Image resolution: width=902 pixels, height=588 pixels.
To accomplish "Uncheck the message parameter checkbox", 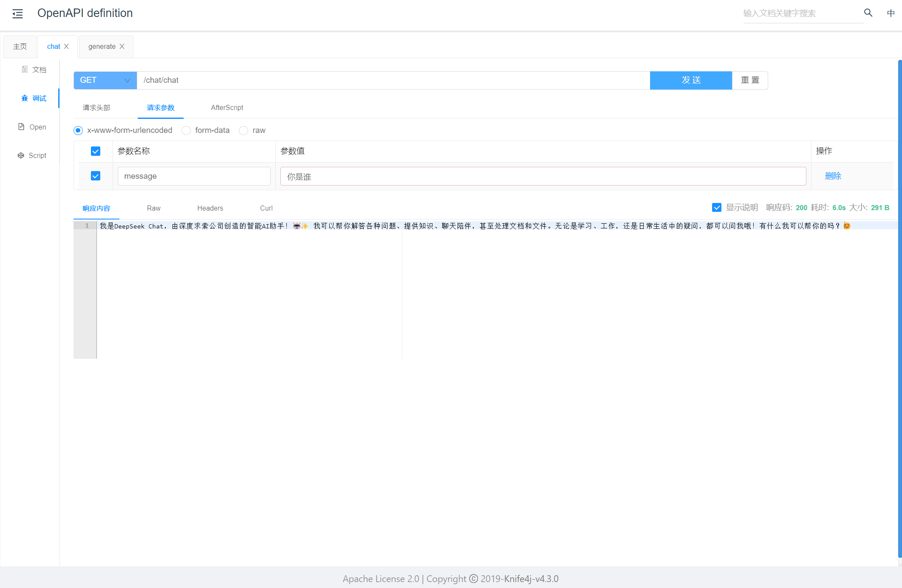I will point(96,176).
